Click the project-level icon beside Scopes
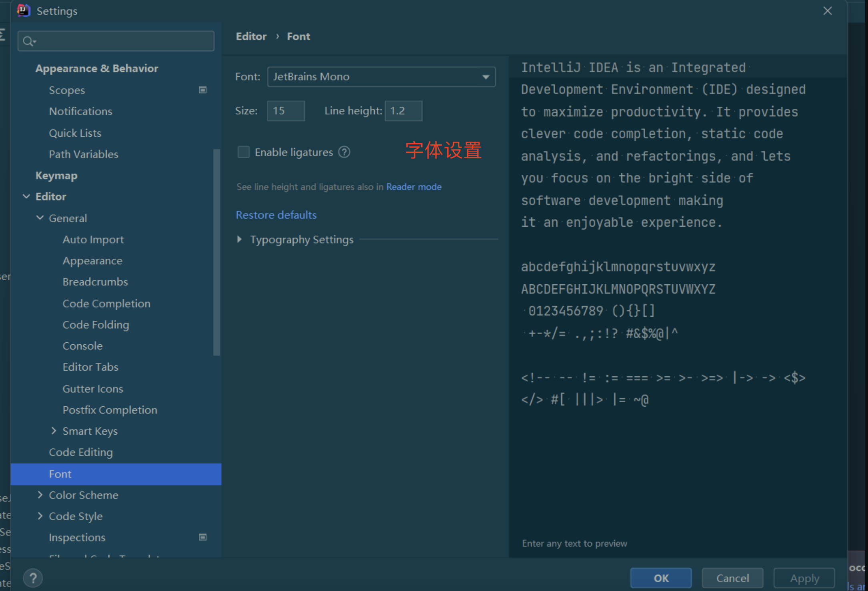 pyautogui.click(x=203, y=90)
